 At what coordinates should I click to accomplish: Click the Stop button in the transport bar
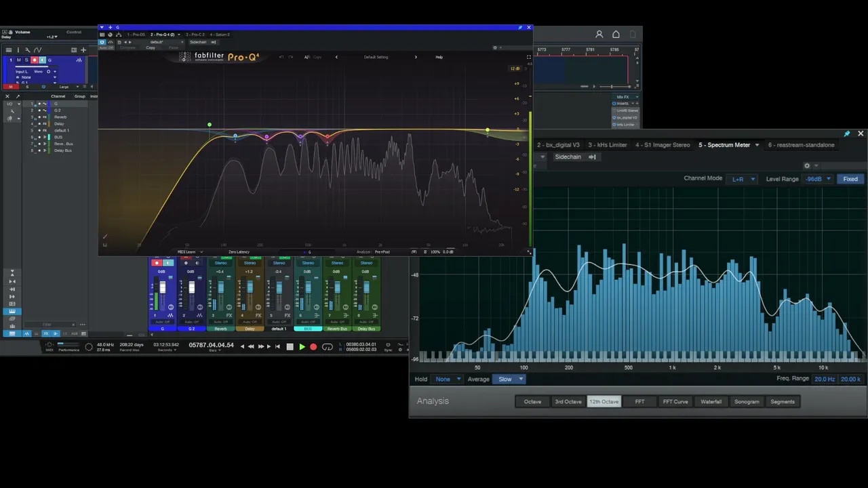290,347
